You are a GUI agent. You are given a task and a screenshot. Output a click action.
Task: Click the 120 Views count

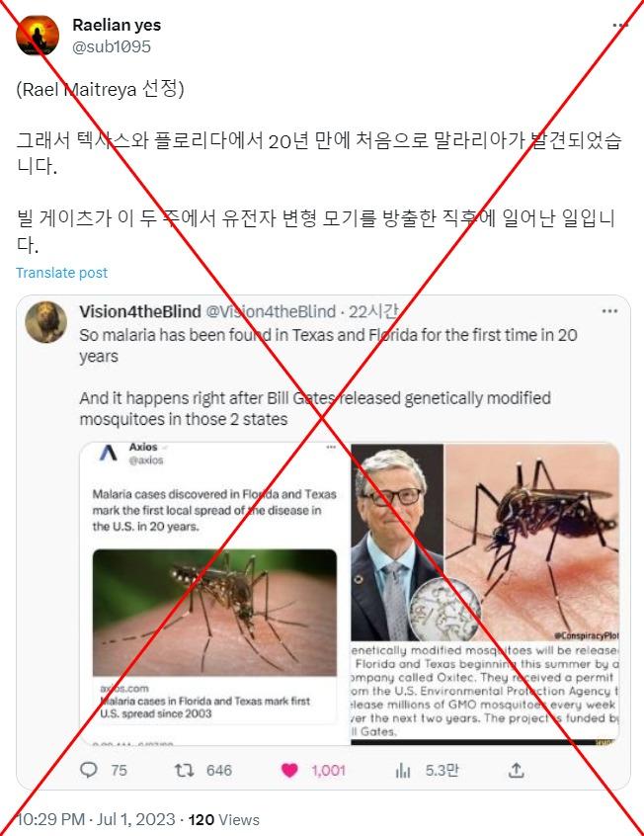(x=224, y=819)
